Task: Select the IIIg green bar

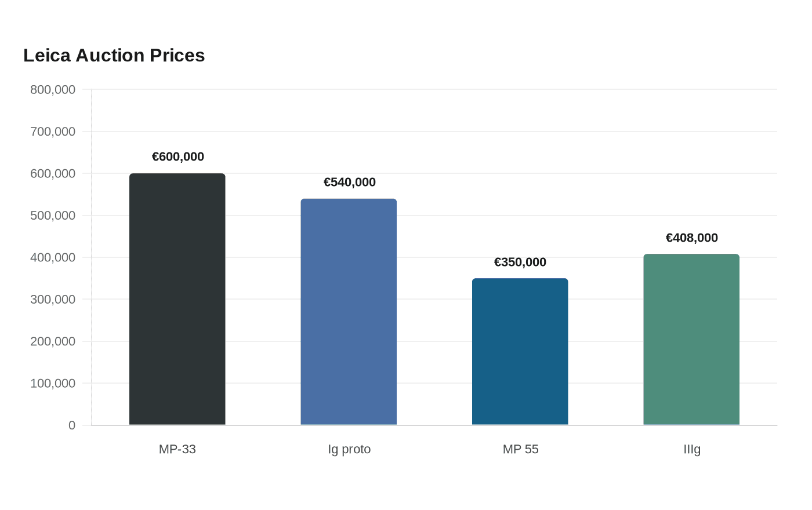Action: pyautogui.click(x=691, y=340)
